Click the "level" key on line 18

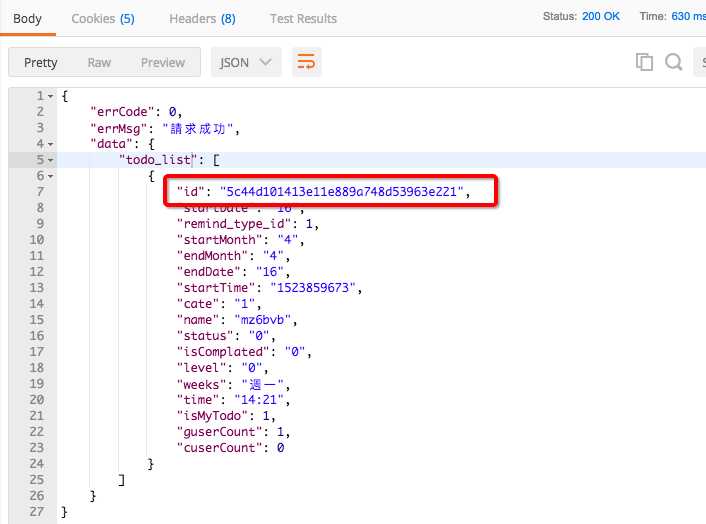pyautogui.click(x=202, y=368)
